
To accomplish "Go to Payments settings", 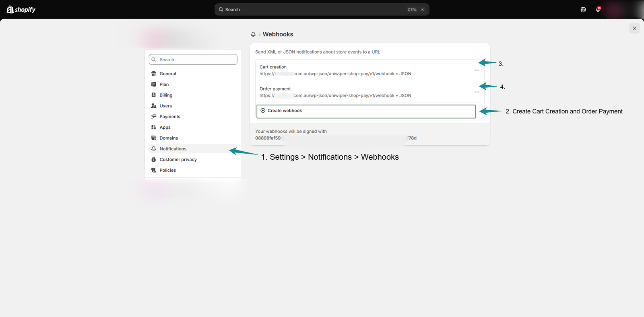I will (x=193, y=117).
